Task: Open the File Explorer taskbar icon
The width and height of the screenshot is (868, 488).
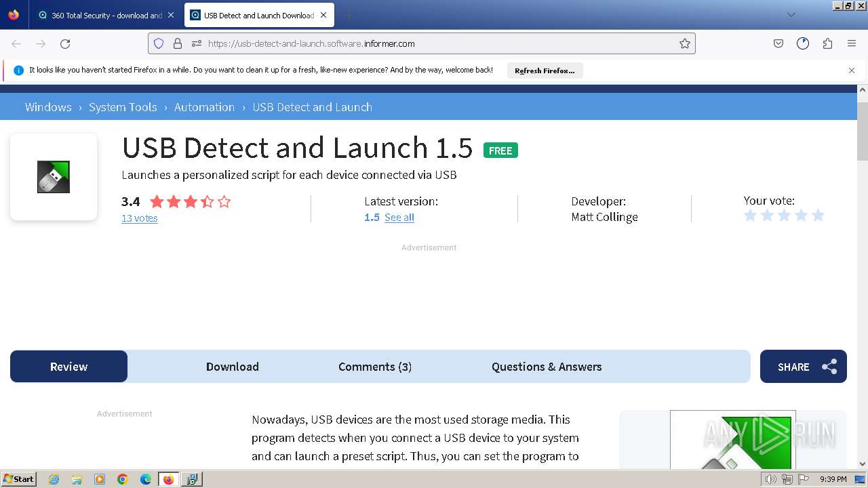Action: [77, 479]
